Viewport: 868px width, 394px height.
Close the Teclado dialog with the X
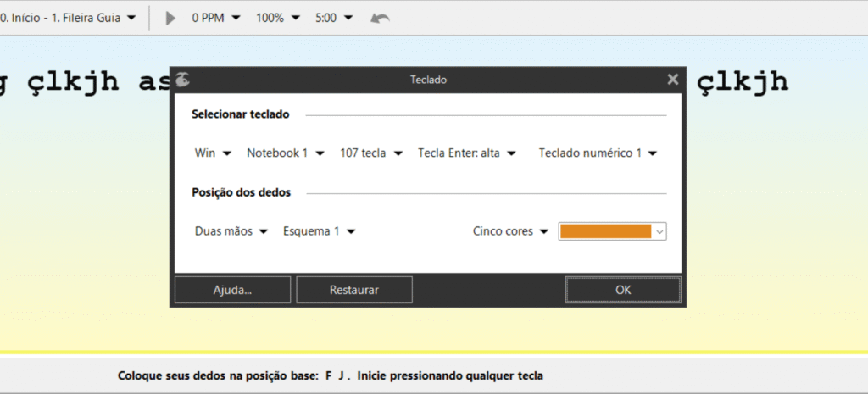(x=673, y=79)
